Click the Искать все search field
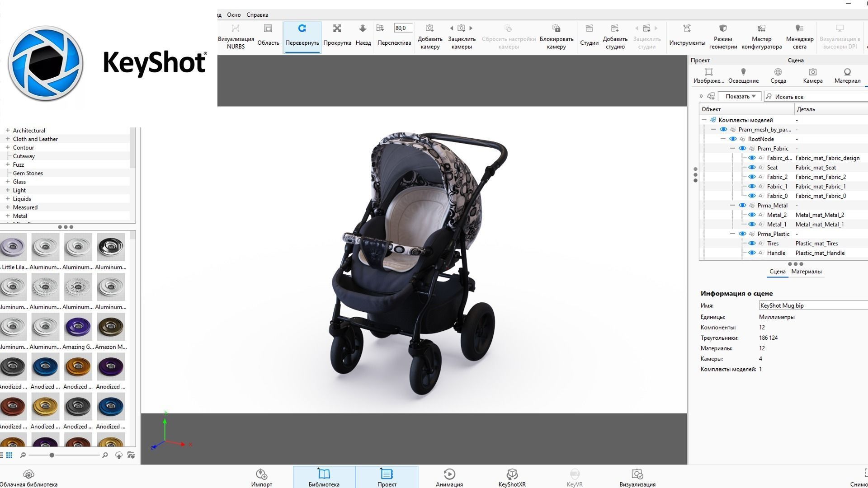Viewport: 868px width, 488px height. [816, 96]
